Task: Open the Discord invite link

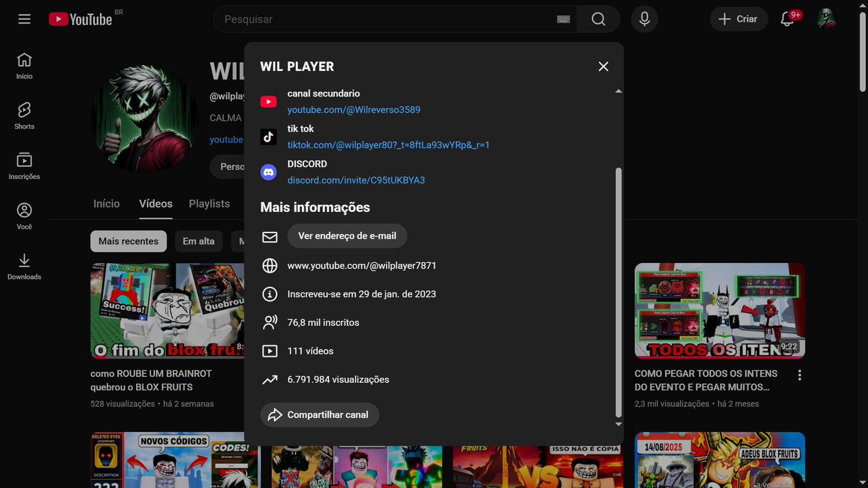Action: (x=356, y=180)
